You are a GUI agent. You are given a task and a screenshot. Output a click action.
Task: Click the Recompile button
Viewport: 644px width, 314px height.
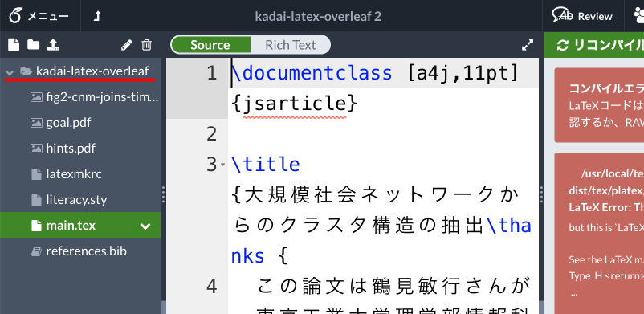pos(594,45)
